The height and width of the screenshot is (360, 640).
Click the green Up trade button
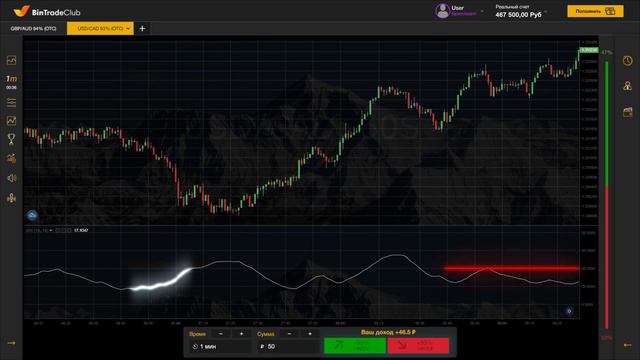(x=355, y=346)
